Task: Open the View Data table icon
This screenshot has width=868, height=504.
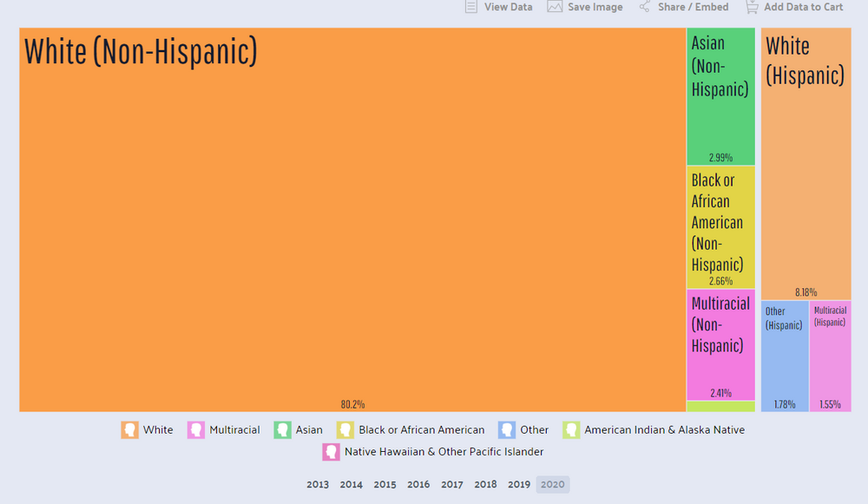Action: pos(472,7)
